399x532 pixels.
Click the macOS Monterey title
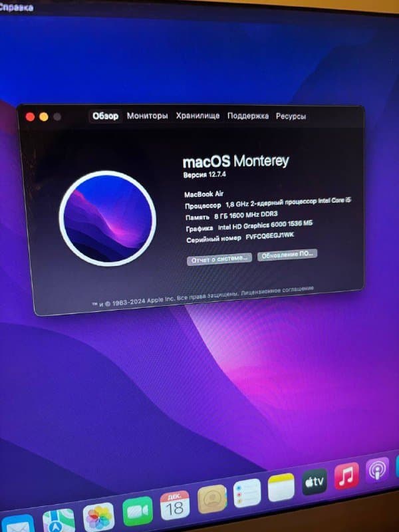tap(236, 162)
